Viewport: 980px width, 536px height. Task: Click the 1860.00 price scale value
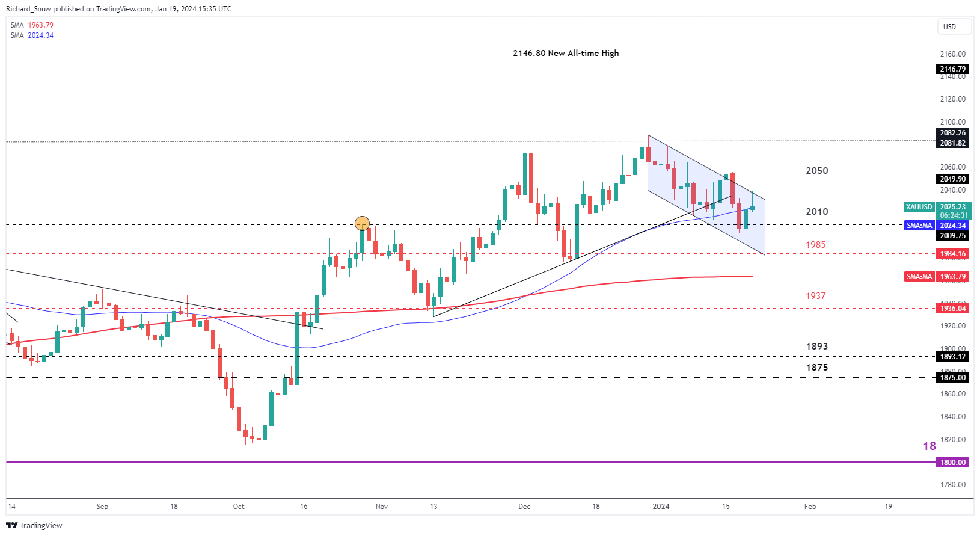tap(953, 394)
